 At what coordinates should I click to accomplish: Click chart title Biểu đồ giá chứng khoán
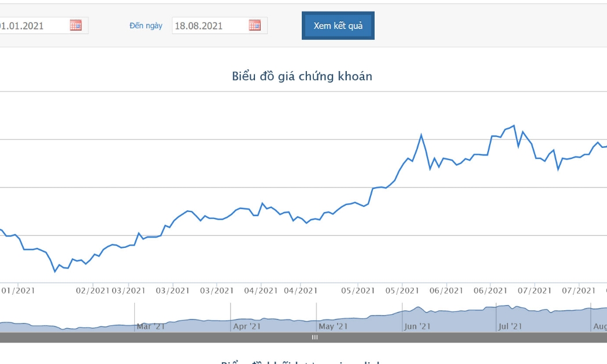(302, 76)
